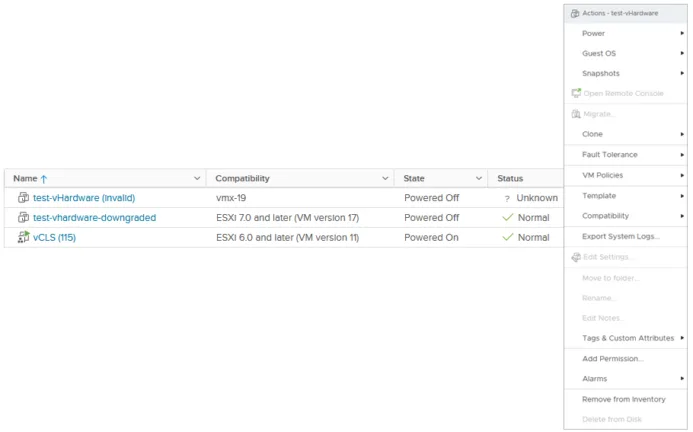Sort by the Status column header
The height and width of the screenshot is (432, 693).
[510, 178]
